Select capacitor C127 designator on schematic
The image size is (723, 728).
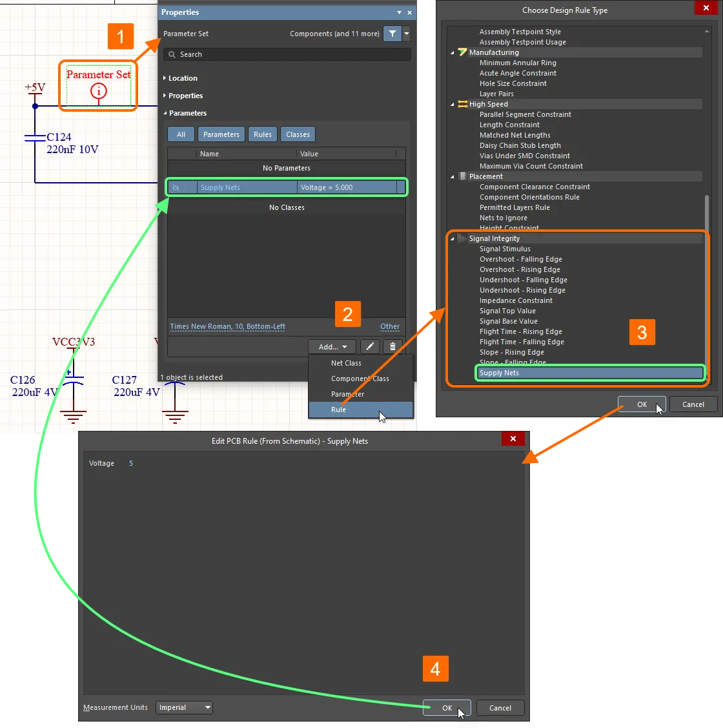coord(125,380)
